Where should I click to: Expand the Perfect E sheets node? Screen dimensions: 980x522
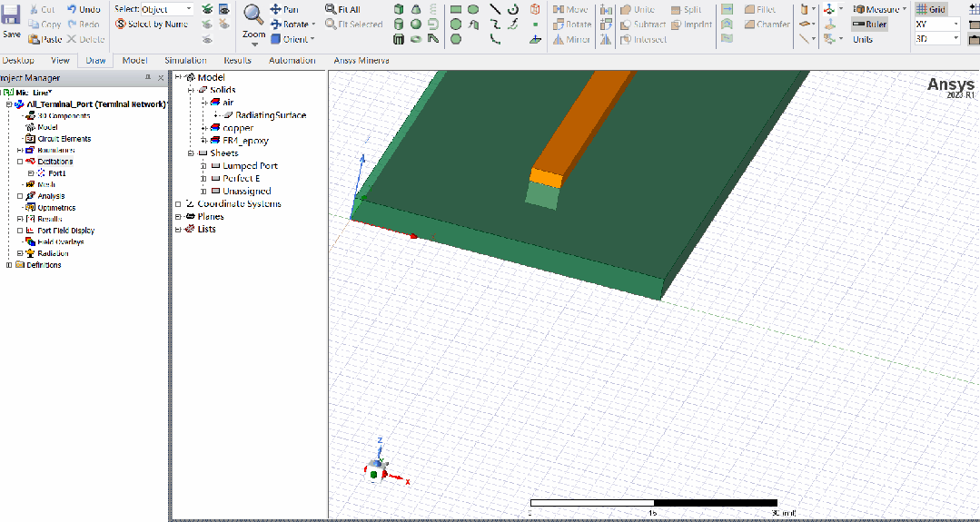(x=203, y=179)
